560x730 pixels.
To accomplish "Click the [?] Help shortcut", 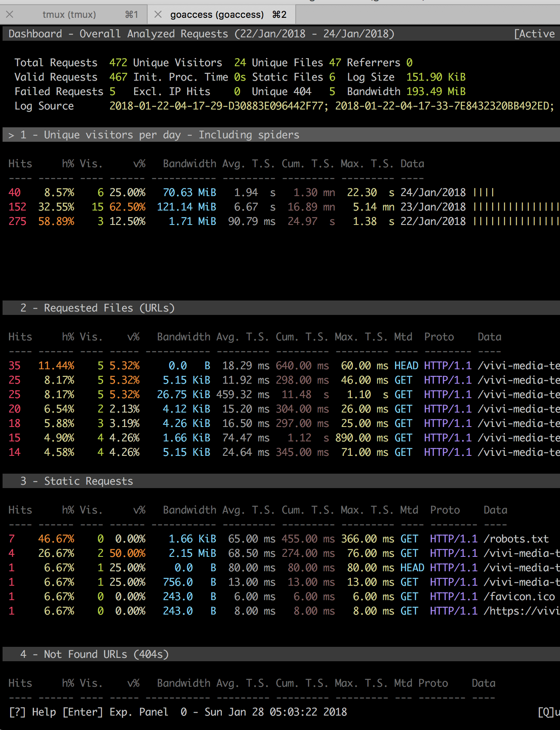I will tap(32, 712).
